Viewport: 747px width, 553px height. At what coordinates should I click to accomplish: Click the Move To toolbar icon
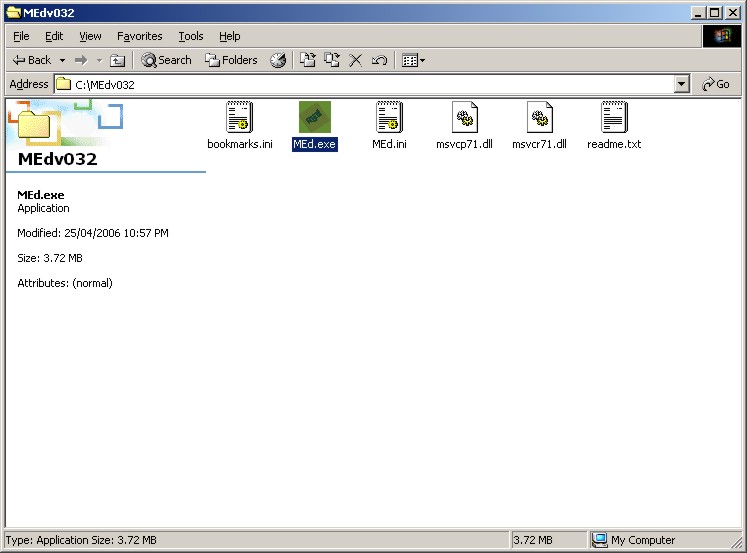tap(307, 60)
